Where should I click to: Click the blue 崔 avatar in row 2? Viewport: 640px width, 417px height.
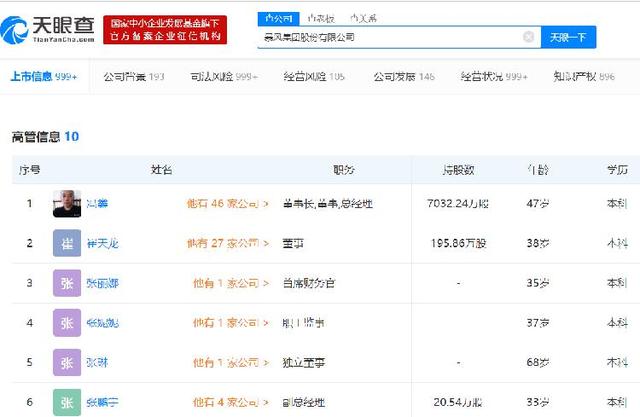67,243
